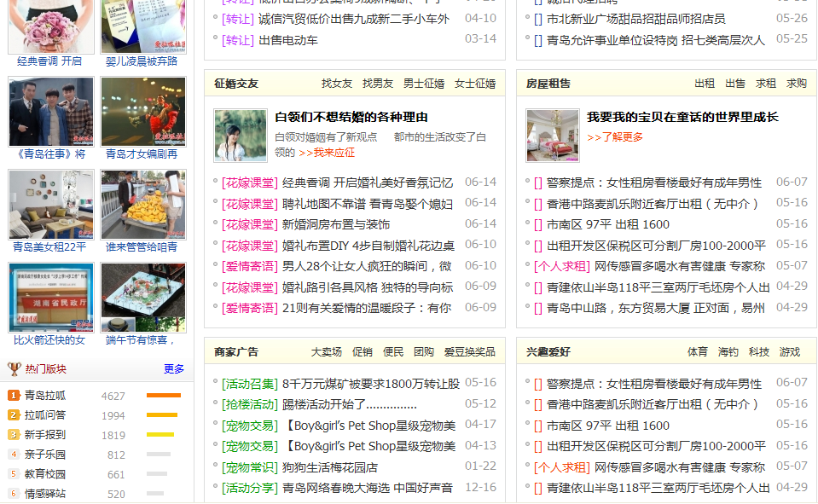Viewport: 818px width, 504px height.
Task: Open post 青岛允许事业单位设特岗
Action: (x=656, y=40)
